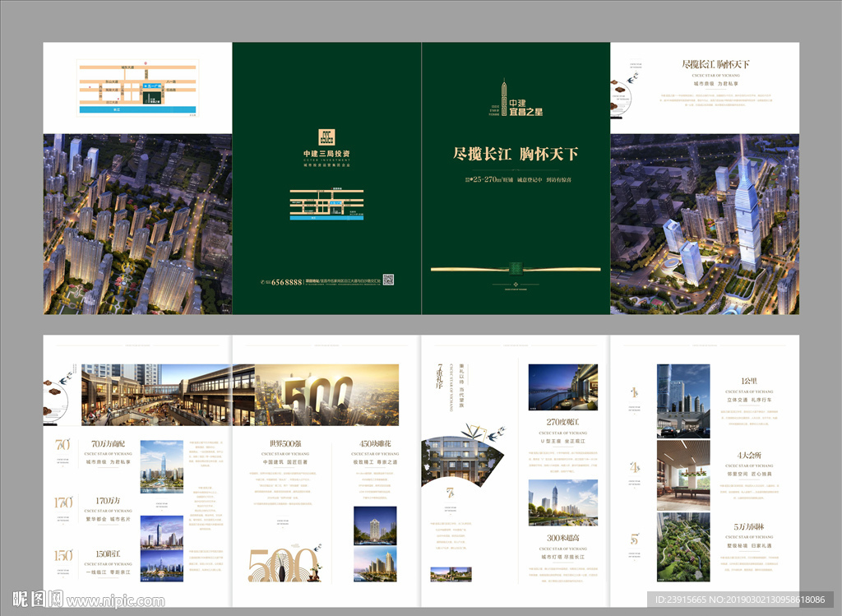
Task: Open the lower building photo under 450块雕花
Action: [375, 564]
